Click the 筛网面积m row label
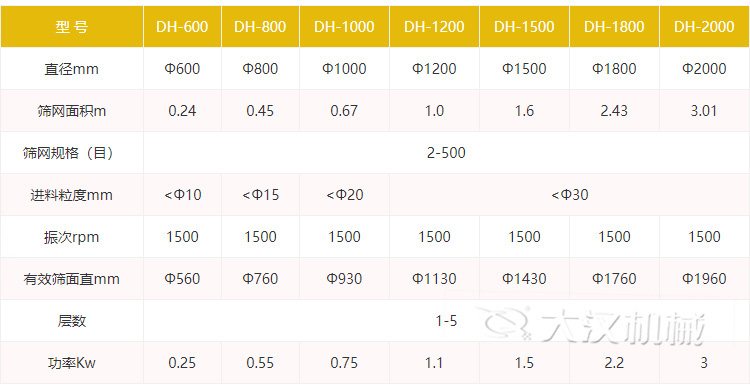The height and width of the screenshot is (387, 750). click(72, 111)
